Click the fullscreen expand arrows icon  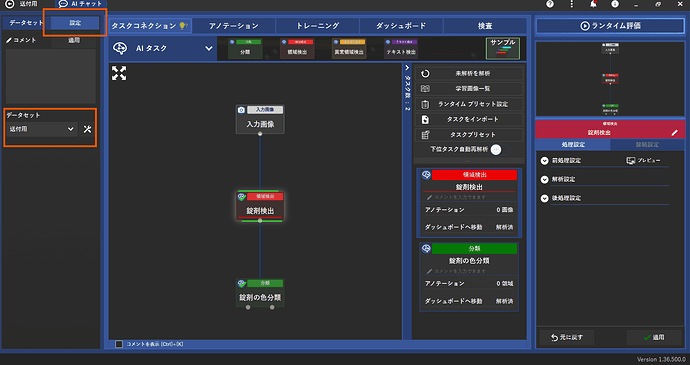point(119,73)
